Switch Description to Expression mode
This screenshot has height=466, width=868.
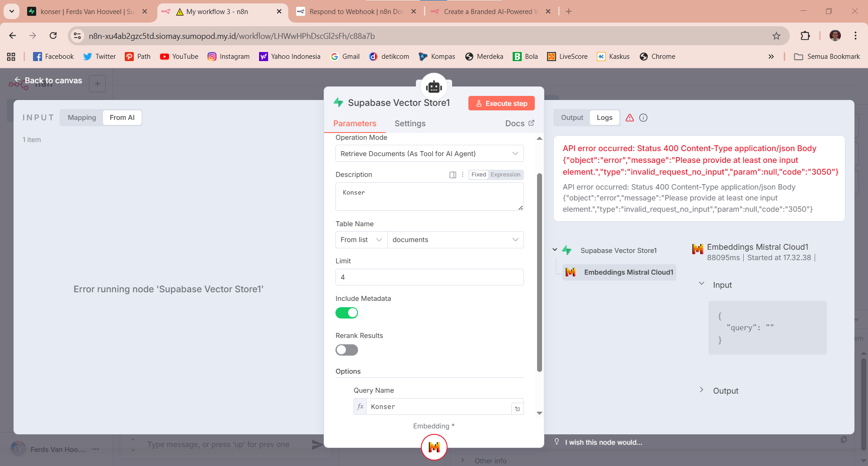(x=505, y=175)
